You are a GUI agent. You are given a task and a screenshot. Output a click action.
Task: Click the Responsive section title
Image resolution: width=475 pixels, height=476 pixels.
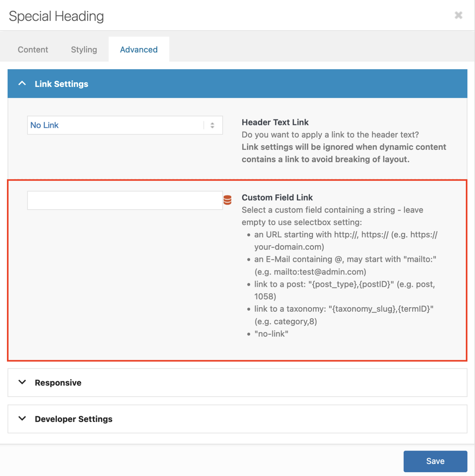click(x=58, y=383)
